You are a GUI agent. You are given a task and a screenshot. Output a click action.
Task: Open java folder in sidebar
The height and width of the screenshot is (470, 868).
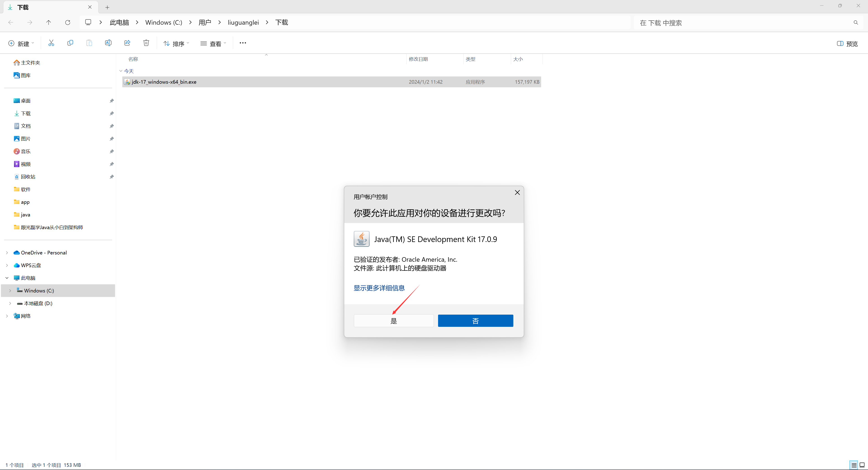point(22,215)
